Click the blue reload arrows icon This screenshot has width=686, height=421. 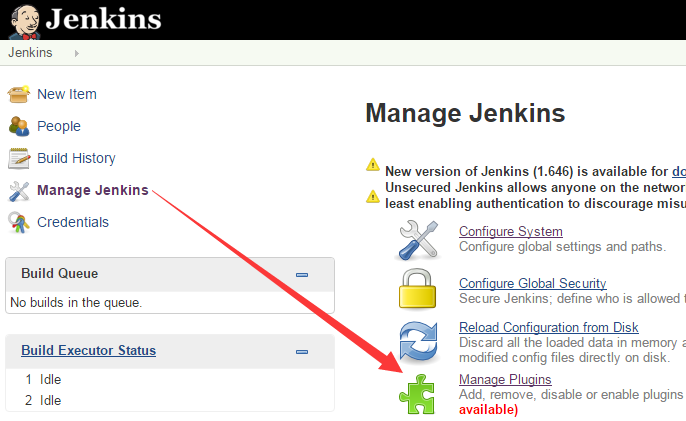coord(418,342)
